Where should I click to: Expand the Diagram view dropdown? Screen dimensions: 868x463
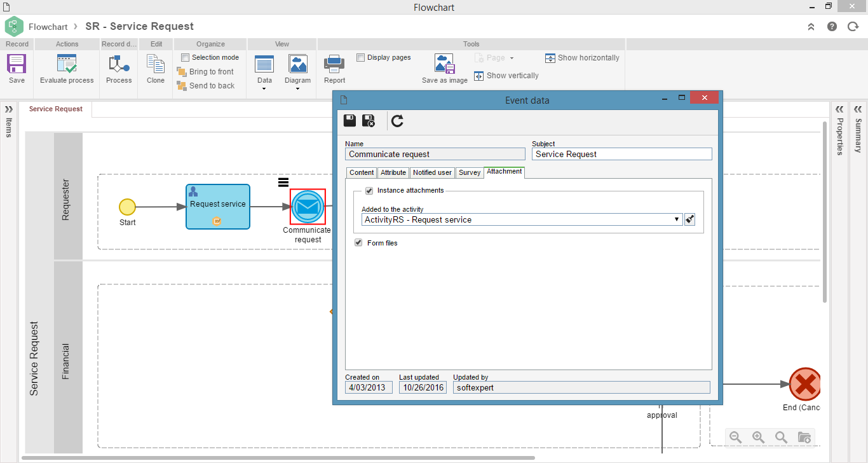point(297,88)
